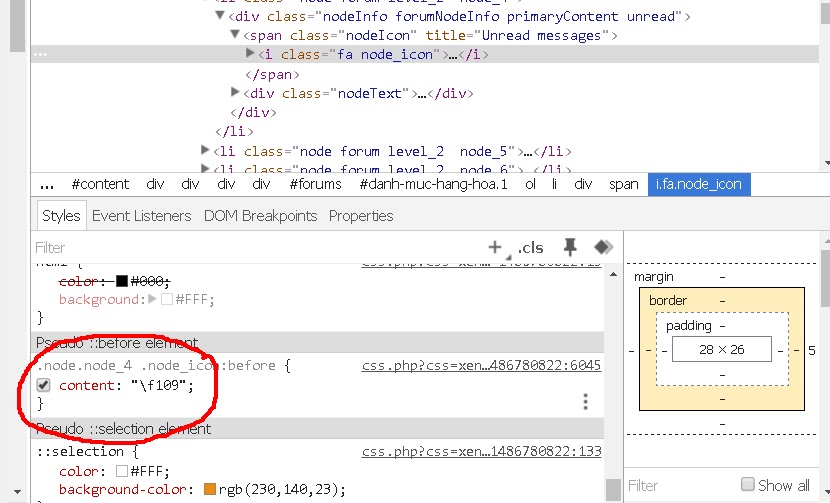Image resolution: width=830 pixels, height=503 pixels.
Task: Enable the Show all checkbox
Action: 748,485
